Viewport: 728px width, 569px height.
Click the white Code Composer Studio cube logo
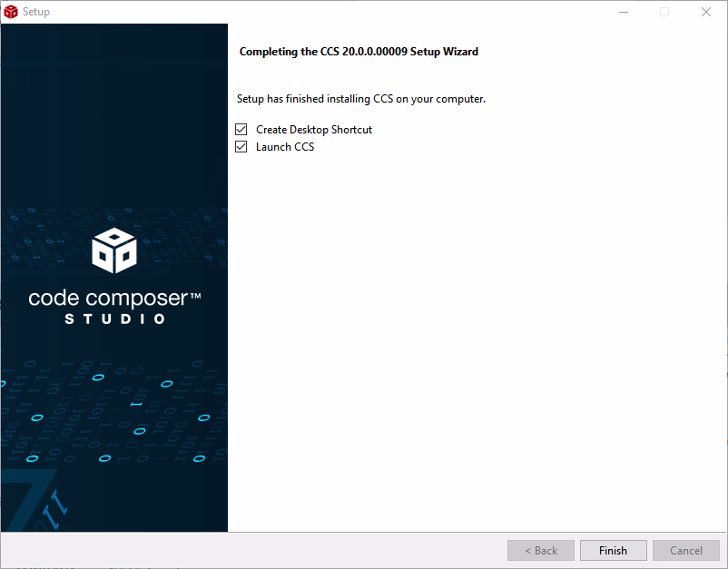pos(114,250)
